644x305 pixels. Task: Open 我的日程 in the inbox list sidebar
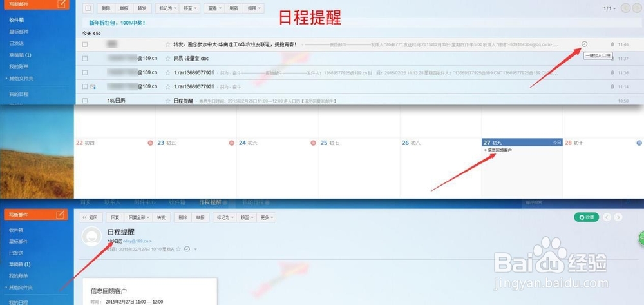pyautogui.click(x=19, y=94)
